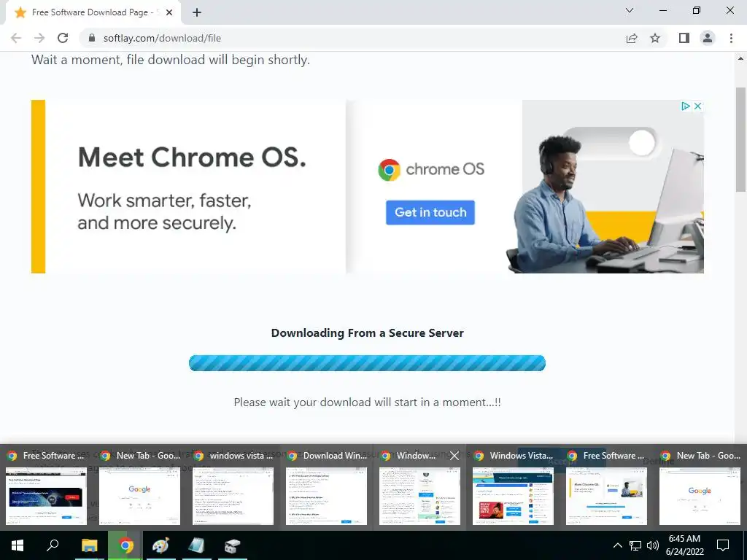Click the Chrome taskbar icon
This screenshot has width=747, height=560.
pyautogui.click(x=125, y=545)
